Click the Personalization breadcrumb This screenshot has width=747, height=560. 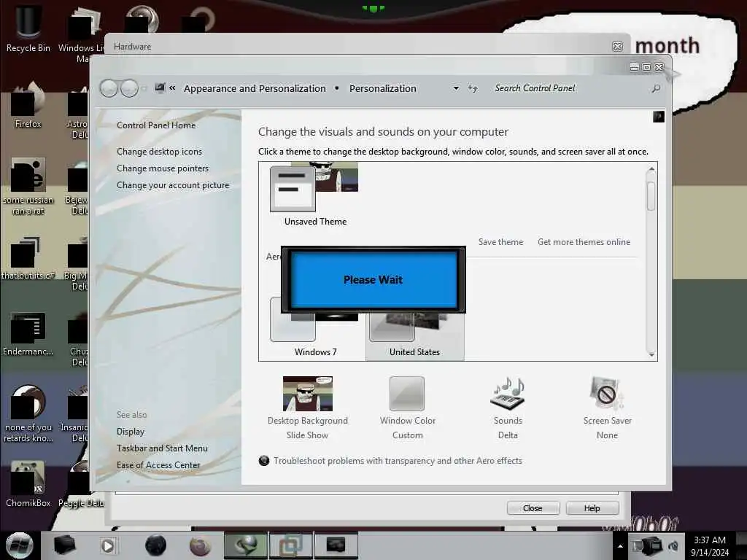383,88
